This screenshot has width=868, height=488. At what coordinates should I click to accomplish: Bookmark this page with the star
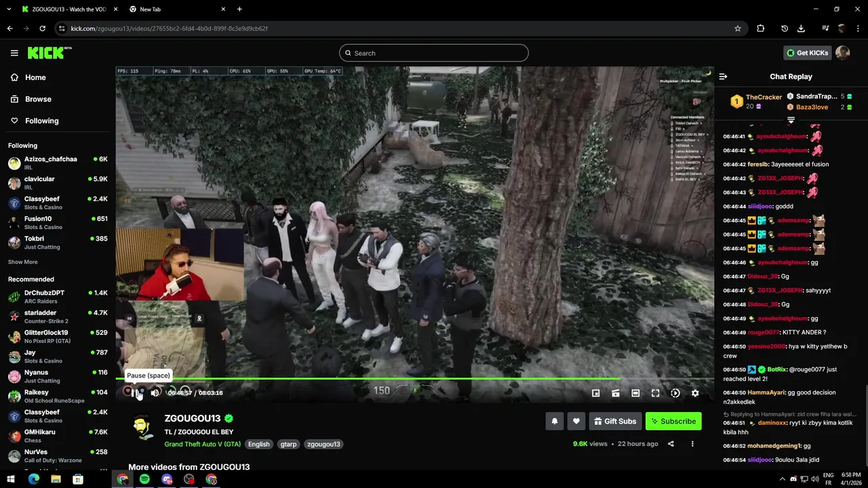pos(738,28)
